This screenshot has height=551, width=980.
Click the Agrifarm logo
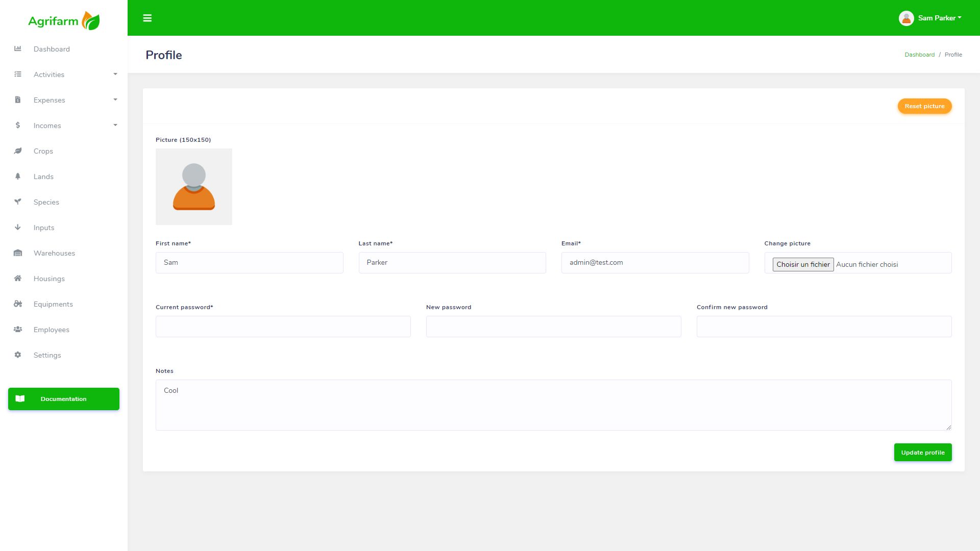64,21
